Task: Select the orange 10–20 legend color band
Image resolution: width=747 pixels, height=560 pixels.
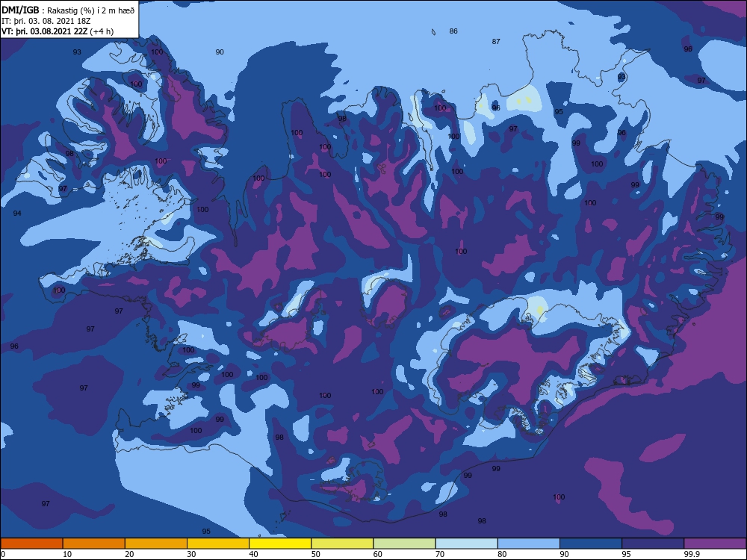Action: point(94,544)
